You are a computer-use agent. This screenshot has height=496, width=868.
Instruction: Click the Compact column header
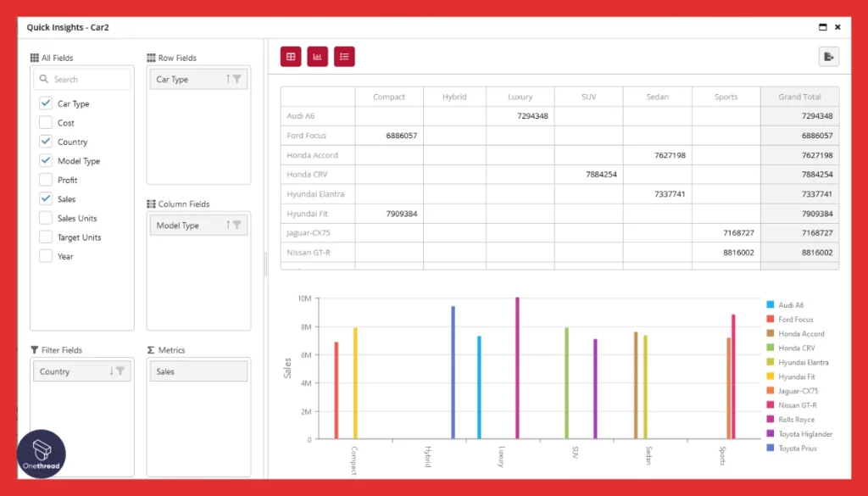(388, 97)
